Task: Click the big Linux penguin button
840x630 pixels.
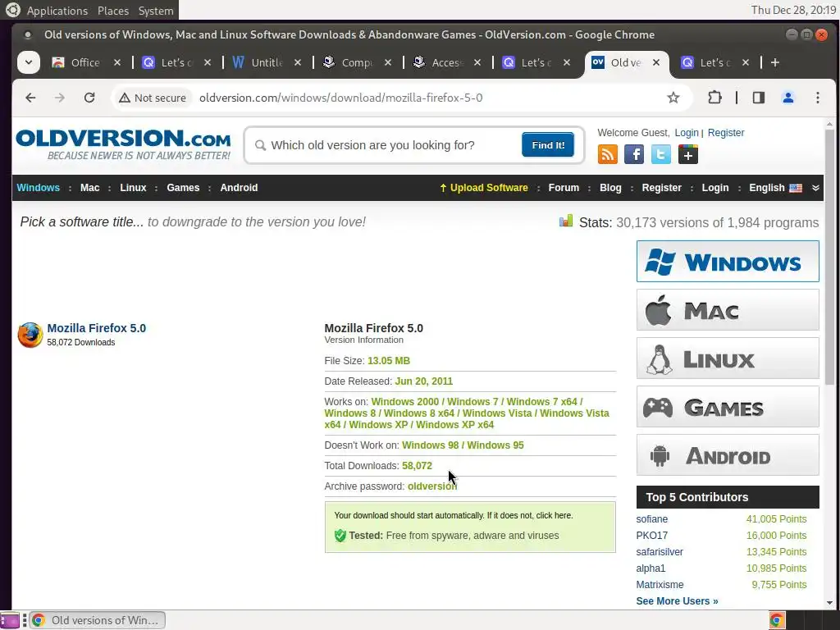Action: coord(728,358)
